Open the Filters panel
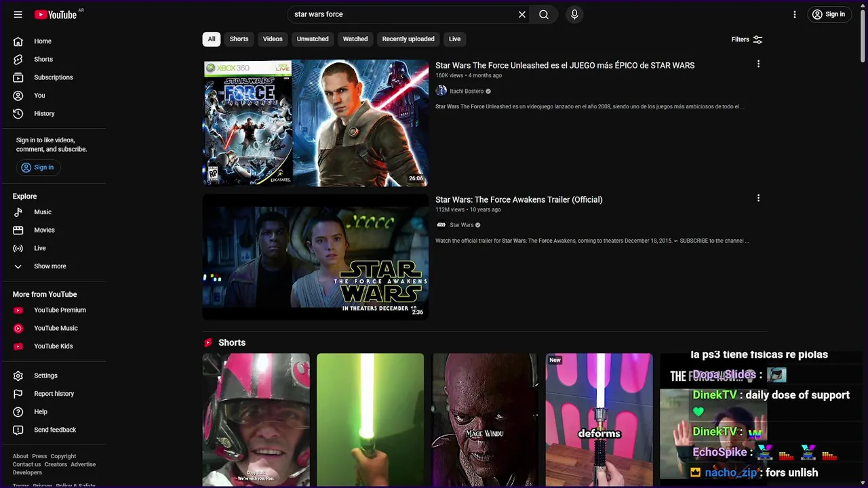The height and width of the screenshot is (488, 868). click(x=747, y=39)
